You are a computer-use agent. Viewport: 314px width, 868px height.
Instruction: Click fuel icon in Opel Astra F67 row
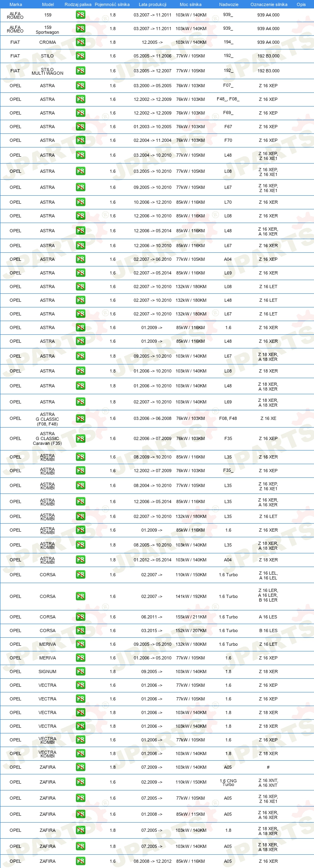click(80, 127)
